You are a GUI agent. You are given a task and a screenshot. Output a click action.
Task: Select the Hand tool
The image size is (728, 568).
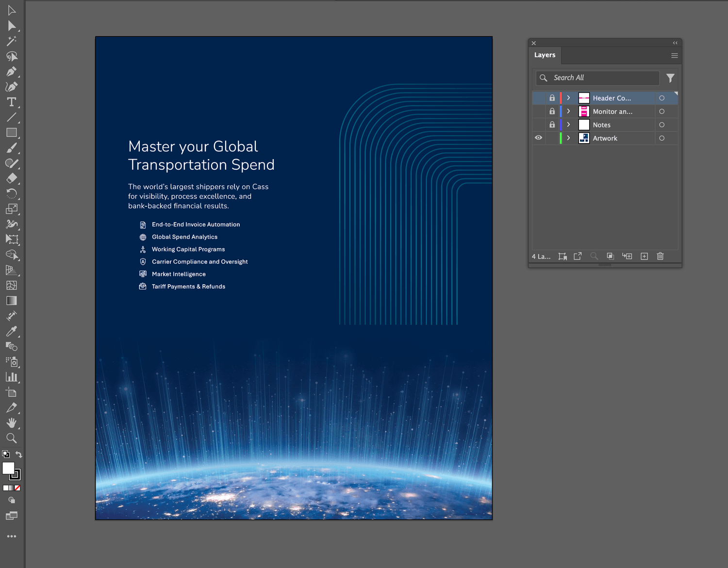12,423
